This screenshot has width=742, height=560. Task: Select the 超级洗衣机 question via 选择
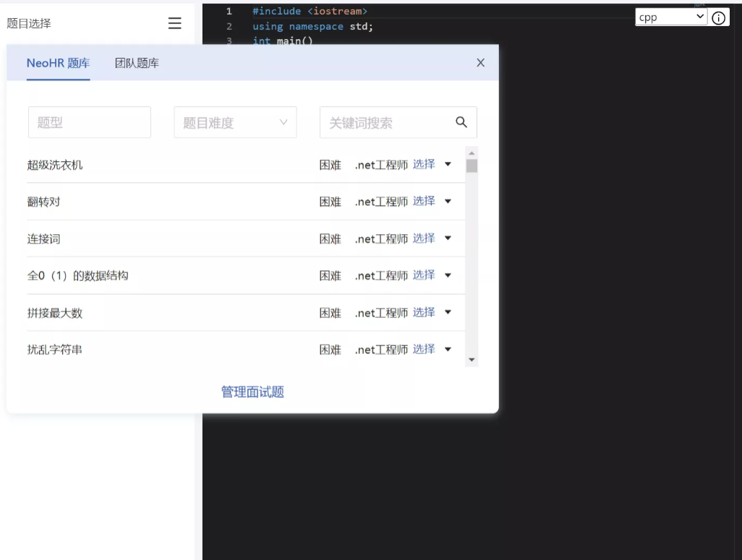424,164
